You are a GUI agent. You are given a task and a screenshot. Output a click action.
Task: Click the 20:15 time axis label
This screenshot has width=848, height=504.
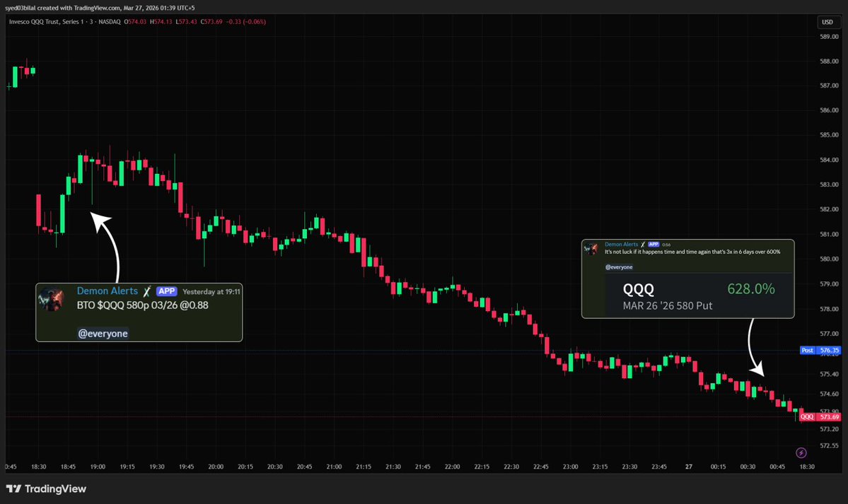pos(245,467)
